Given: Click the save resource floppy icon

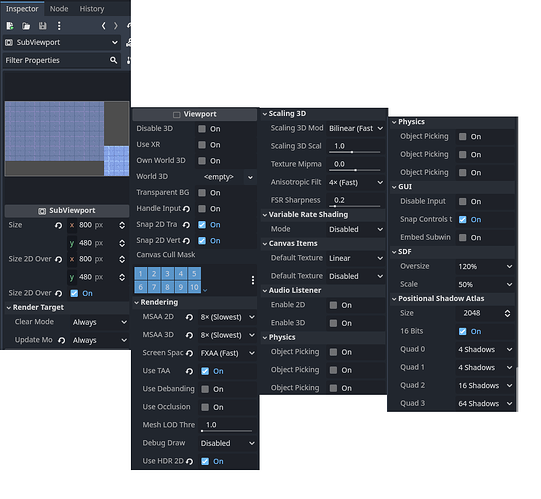Looking at the screenshot, I should point(42,26).
